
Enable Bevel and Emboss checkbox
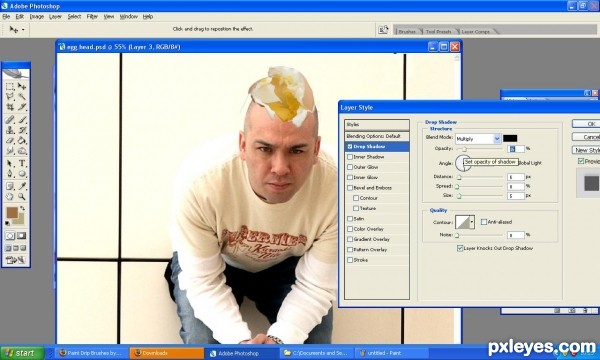350,188
